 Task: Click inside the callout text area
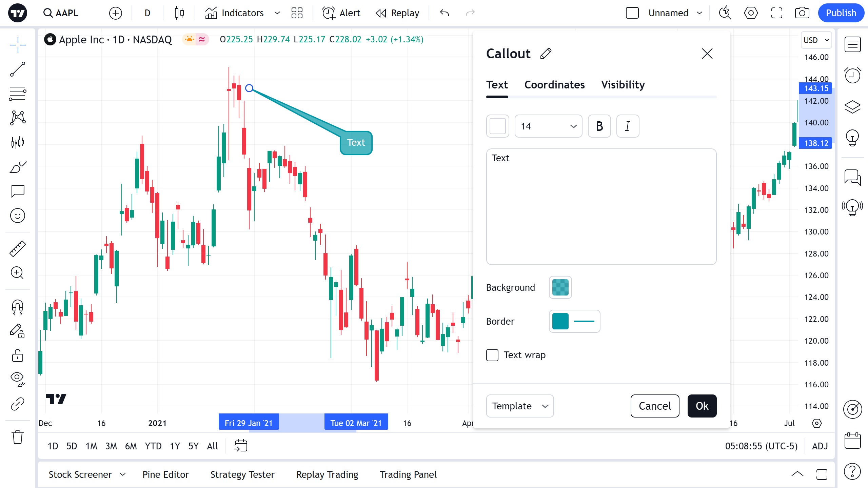point(601,207)
